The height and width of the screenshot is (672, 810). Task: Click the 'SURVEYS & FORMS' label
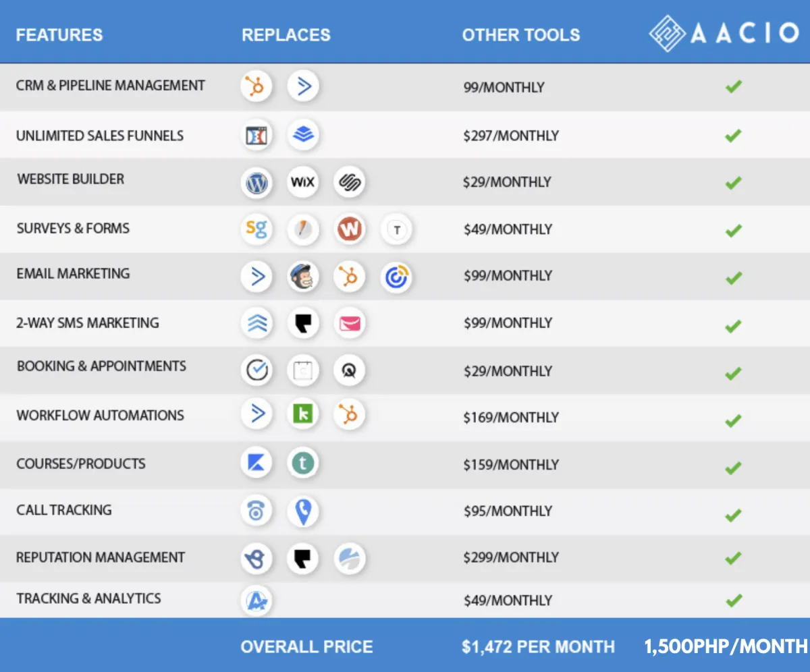[73, 228]
